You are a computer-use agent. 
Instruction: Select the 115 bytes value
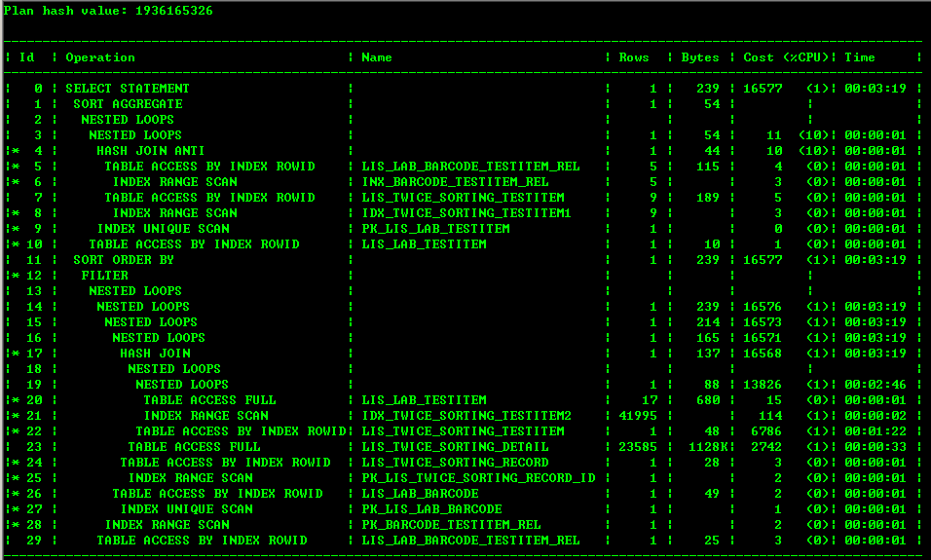tap(708, 167)
